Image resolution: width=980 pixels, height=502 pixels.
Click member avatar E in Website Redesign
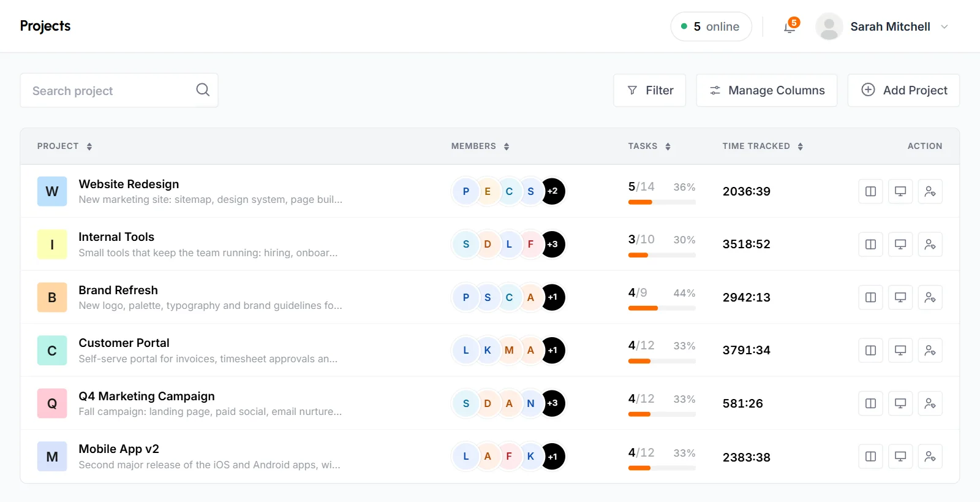coord(488,191)
